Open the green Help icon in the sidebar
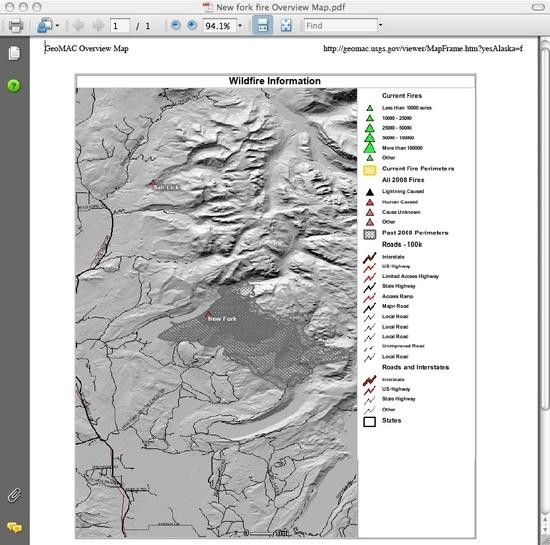The image size is (550, 545). (x=14, y=86)
